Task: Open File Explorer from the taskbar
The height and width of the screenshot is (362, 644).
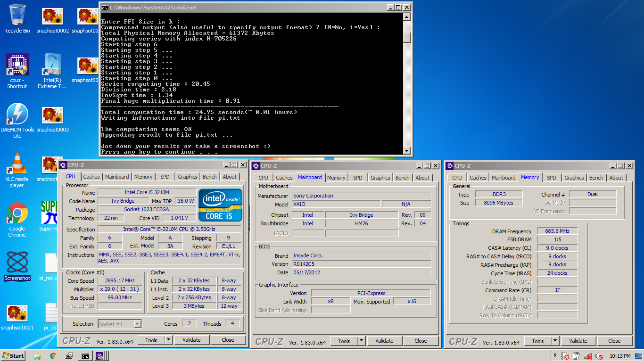Action: (37, 356)
